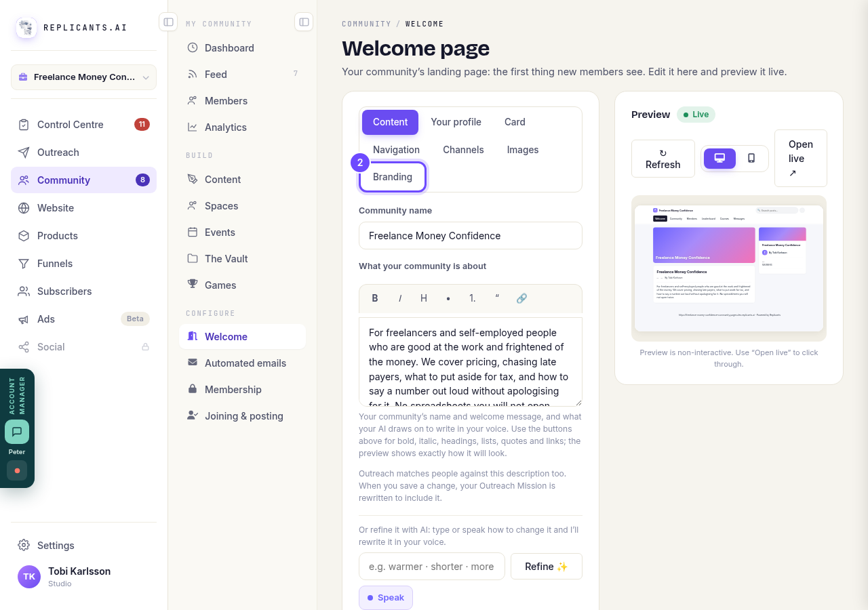Select the Your profile tab
This screenshot has width=868, height=610.
pyautogui.click(x=456, y=122)
